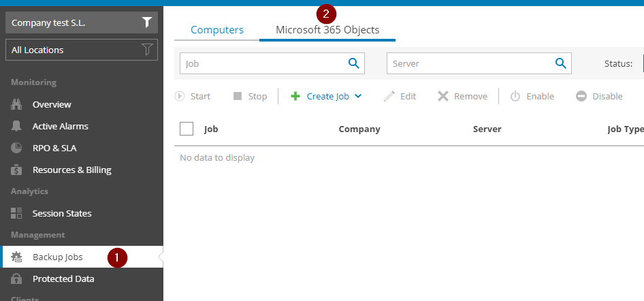Open Backup Jobs in the sidebar
Viewport: 644px width, 301px height.
tap(58, 257)
